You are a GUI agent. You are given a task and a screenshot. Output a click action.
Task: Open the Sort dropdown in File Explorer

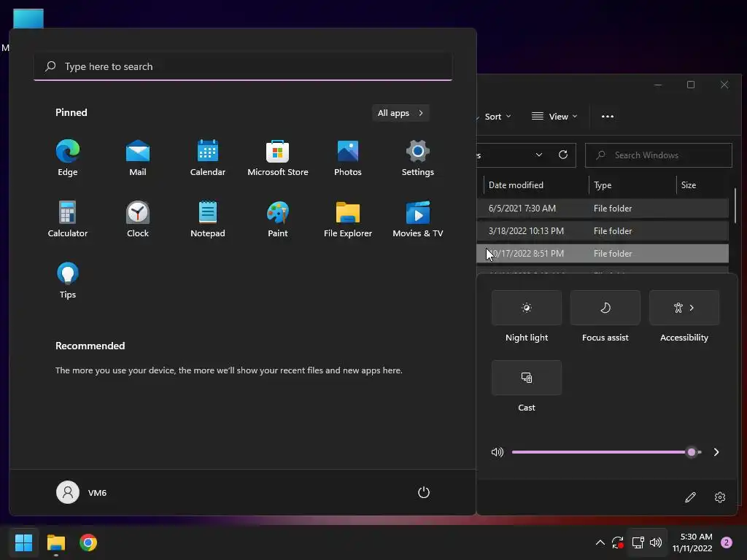pyautogui.click(x=496, y=117)
